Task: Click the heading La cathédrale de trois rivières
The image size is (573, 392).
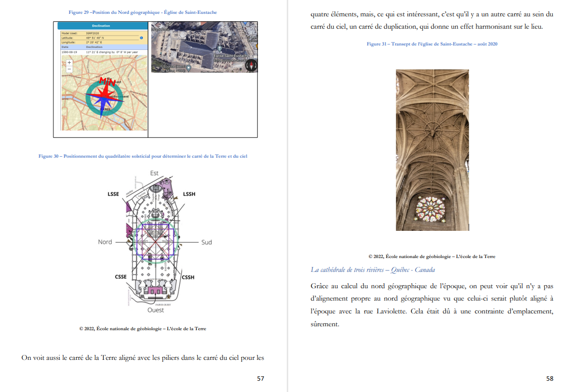Action: (x=373, y=269)
